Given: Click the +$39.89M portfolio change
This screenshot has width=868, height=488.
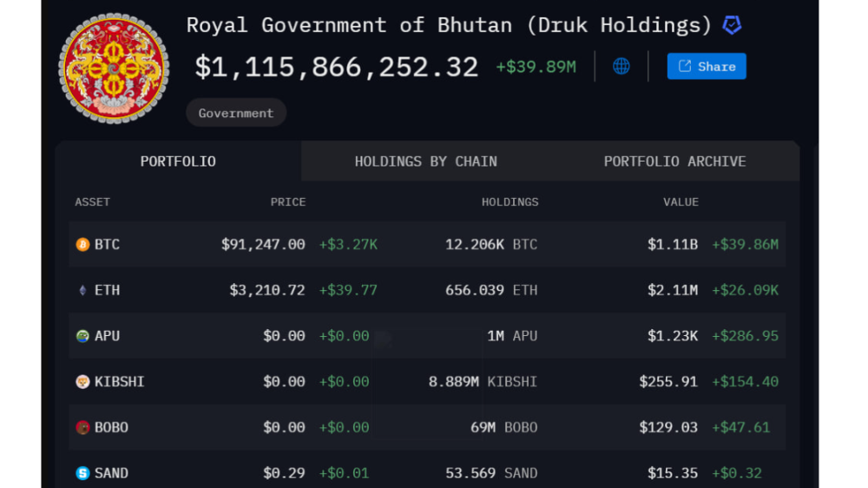Looking at the screenshot, I should 536,67.
